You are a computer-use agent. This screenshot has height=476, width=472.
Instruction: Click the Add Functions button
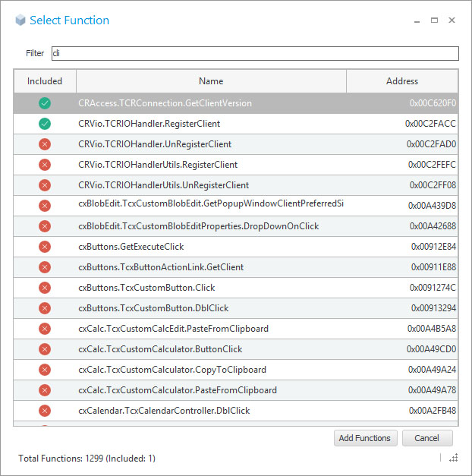point(365,438)
